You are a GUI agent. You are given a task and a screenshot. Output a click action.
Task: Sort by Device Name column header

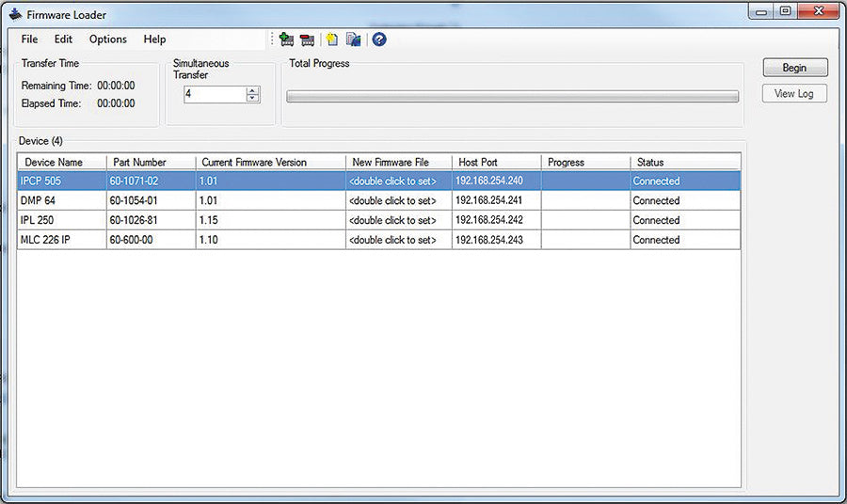point(62,163)
